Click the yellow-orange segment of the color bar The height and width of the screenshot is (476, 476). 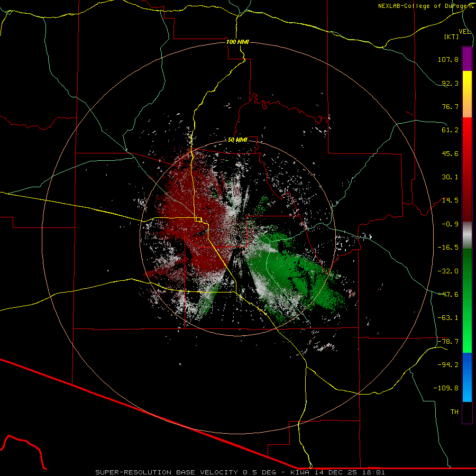[467, 94]
